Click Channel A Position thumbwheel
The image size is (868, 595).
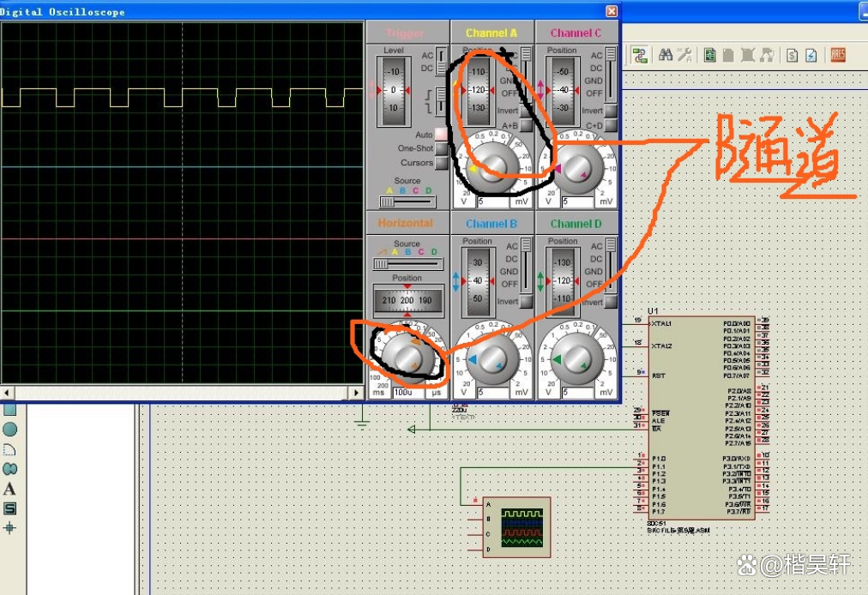pos(478,91)
